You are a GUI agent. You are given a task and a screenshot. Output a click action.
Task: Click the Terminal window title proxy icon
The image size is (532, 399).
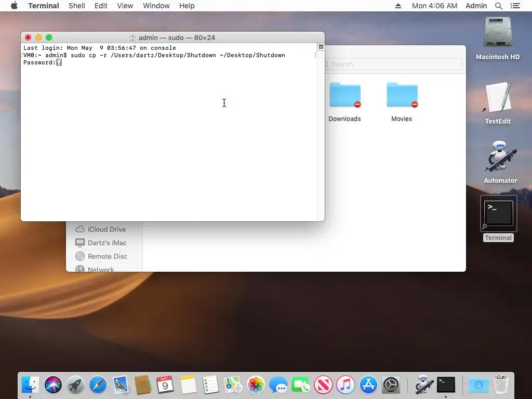[x=132, y=37]
